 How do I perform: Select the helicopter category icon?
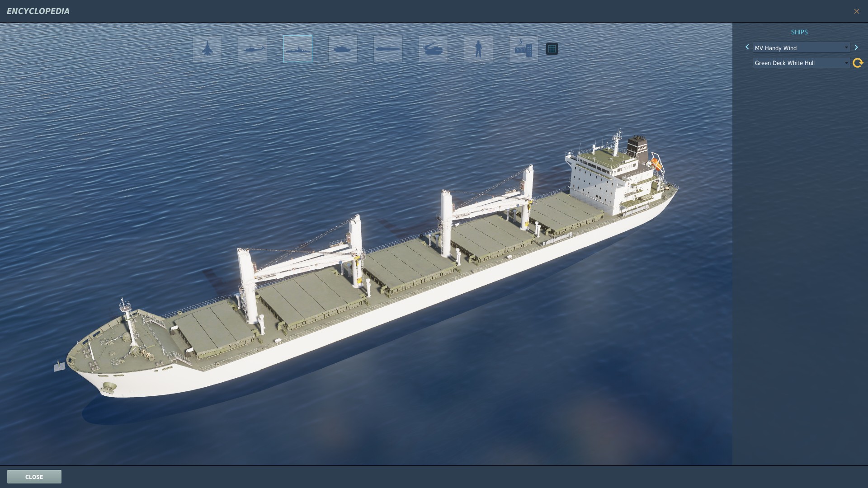(252, 49)
